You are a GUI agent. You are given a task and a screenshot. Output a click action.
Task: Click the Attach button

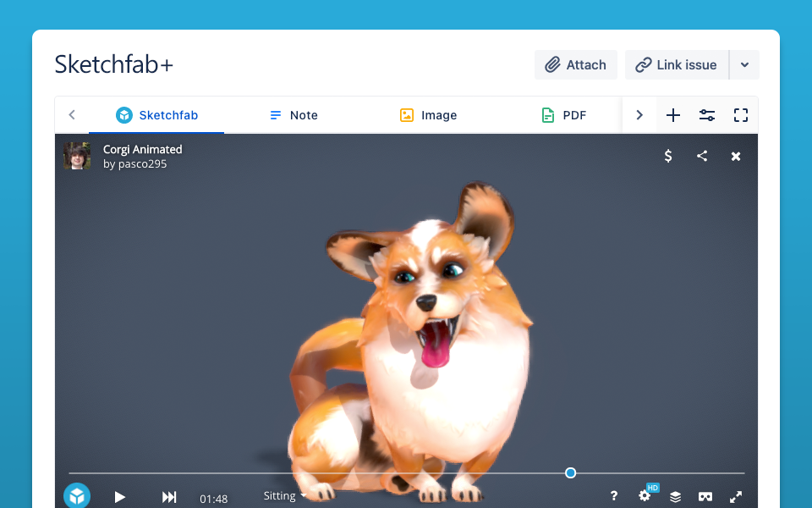tap(575, 65)
